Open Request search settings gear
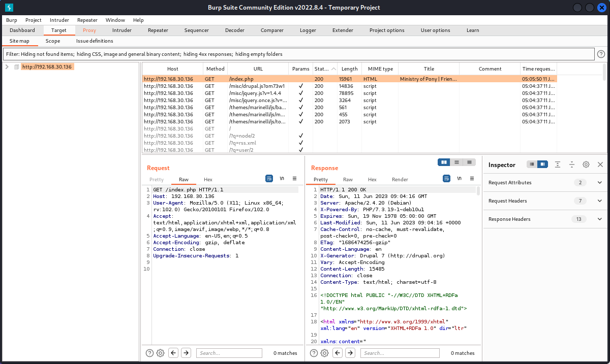Screen dimensions: 610x364 click(160, 353)
